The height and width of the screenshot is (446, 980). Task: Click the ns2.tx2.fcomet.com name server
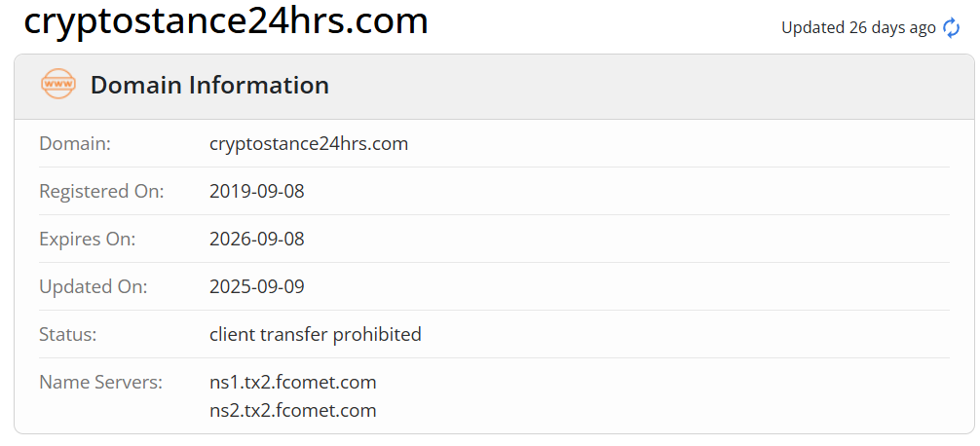(292, 410)
